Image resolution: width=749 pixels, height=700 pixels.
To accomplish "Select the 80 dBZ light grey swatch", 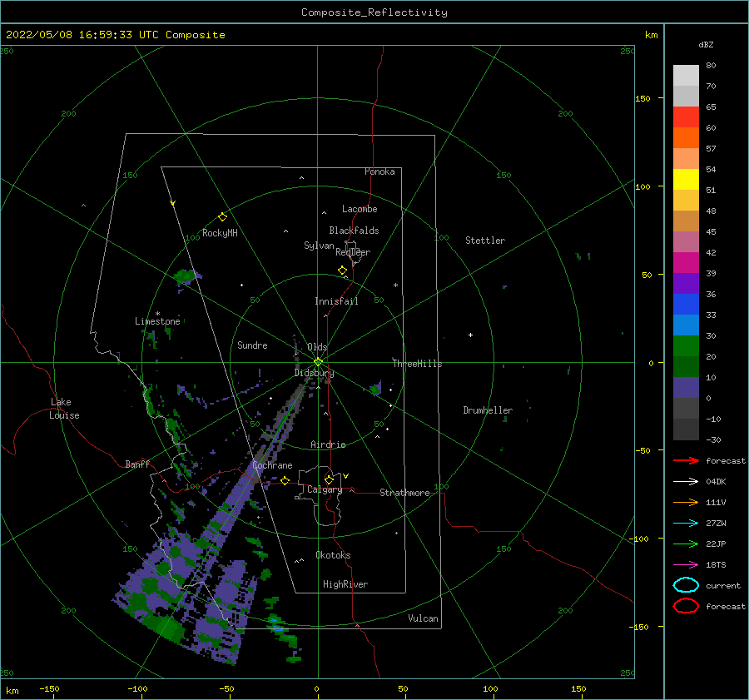I will click(686, 76).
